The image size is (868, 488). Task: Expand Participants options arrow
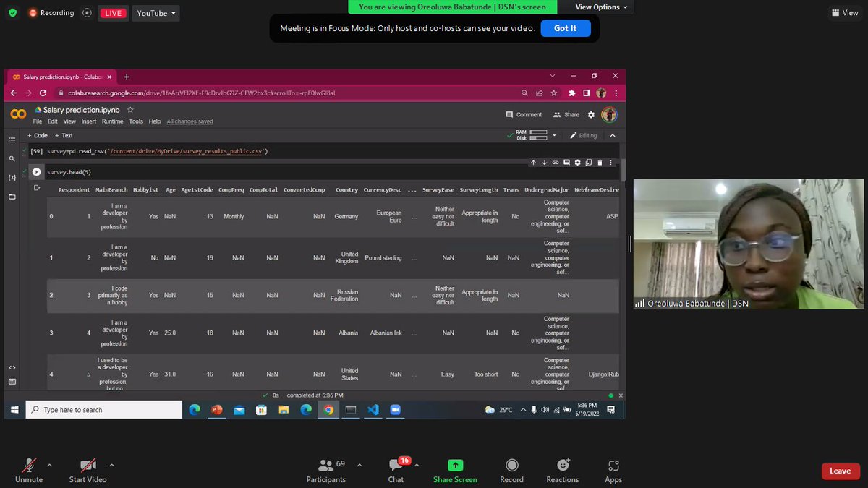pos(359,465)
